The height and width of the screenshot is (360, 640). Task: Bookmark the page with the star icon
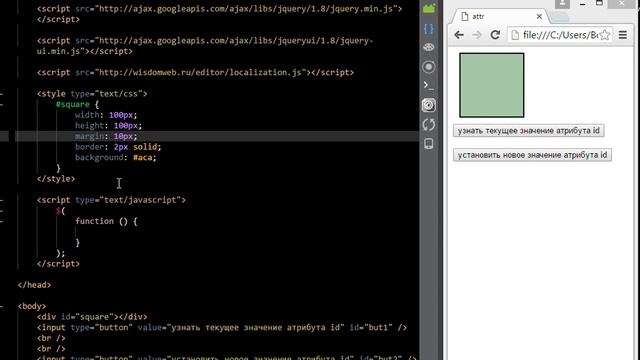click(x=604, y=35)
